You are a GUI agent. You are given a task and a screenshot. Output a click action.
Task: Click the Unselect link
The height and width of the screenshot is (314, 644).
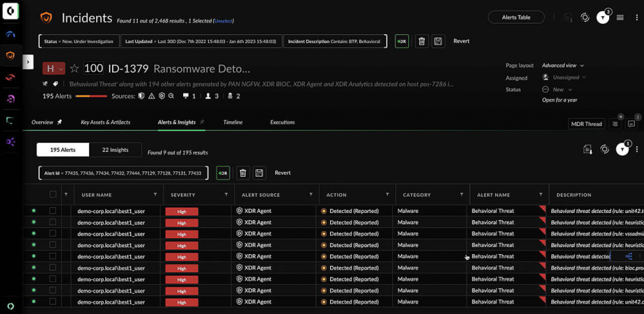(x=224, y=21)
